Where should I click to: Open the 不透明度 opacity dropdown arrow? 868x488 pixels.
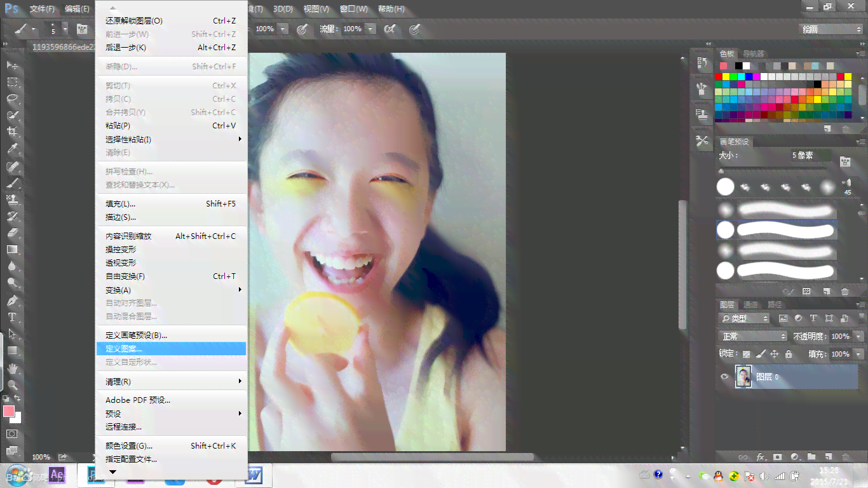(858, 336)
